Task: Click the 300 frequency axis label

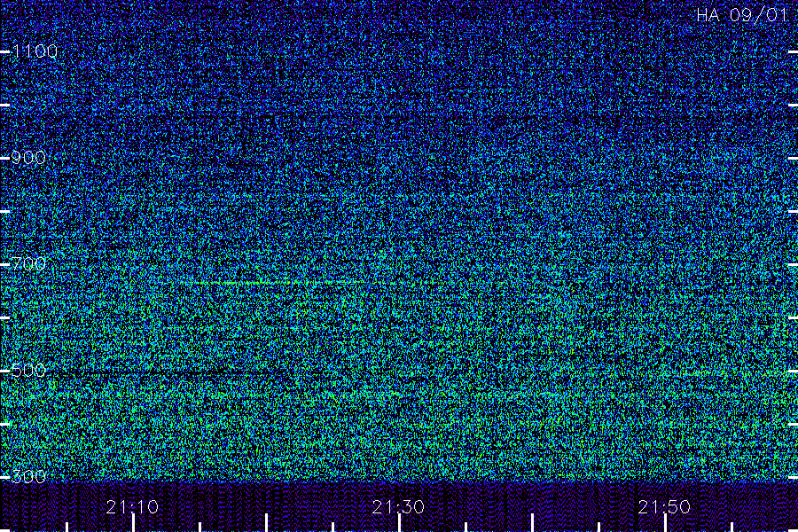Action: click(28, 476)
